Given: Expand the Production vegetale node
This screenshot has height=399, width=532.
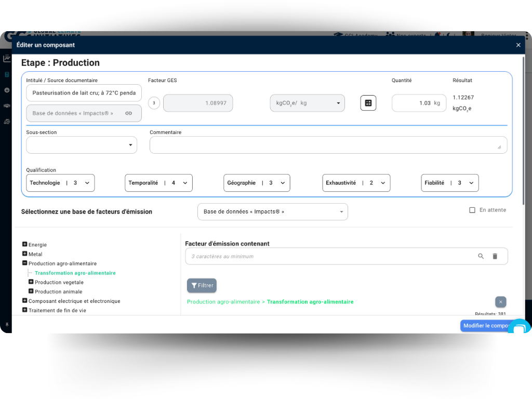Looking at the screenshot, I should point(31,282).
